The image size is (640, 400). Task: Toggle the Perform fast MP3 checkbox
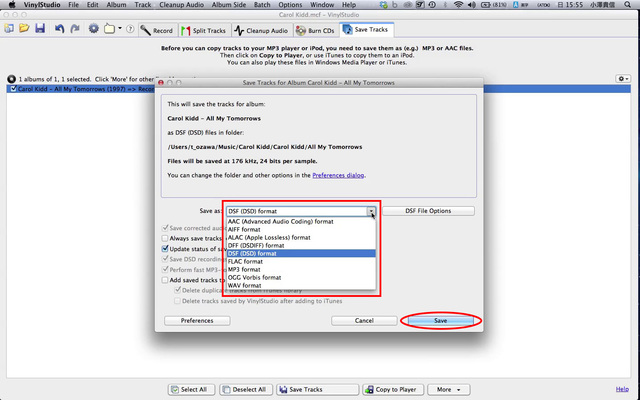click(x=165, y=269)
